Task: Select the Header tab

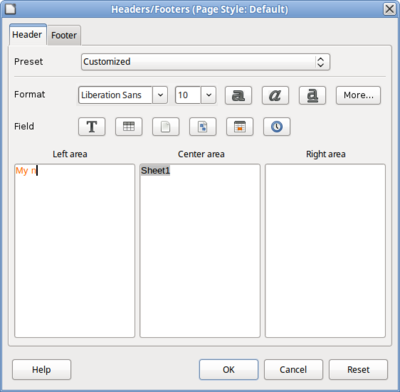Action: tap(27, 35)
